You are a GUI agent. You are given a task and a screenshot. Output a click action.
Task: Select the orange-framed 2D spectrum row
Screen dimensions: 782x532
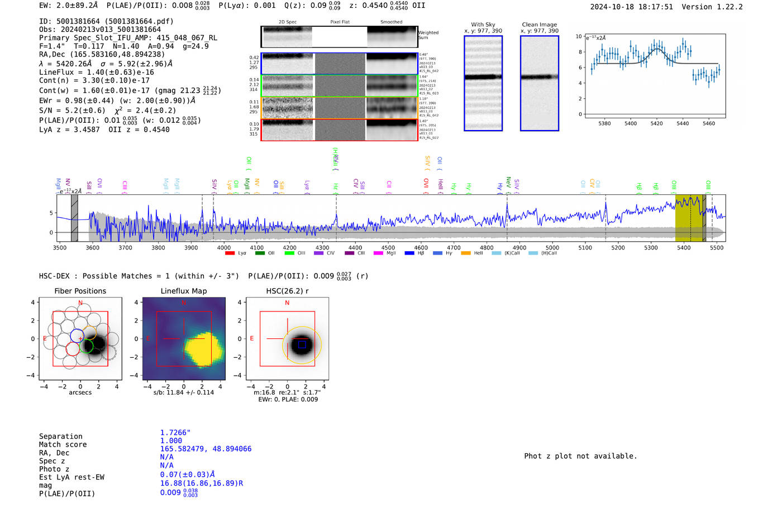[x=339, y=108]
